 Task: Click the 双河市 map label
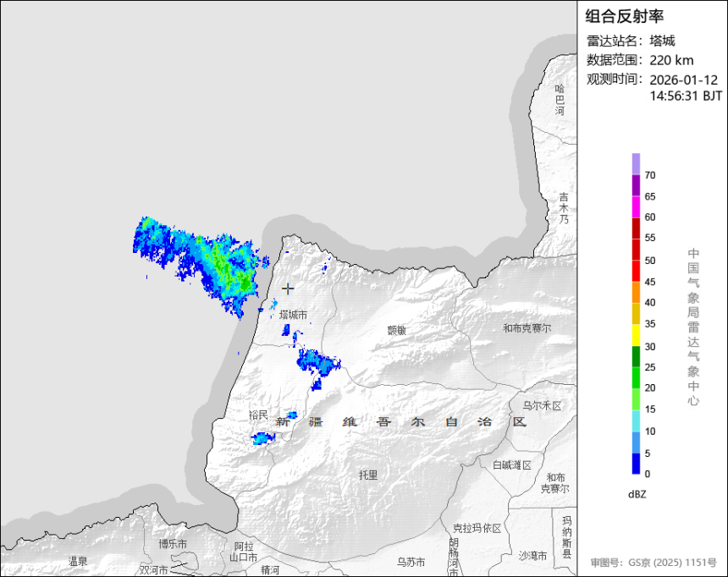click(154, 569)
